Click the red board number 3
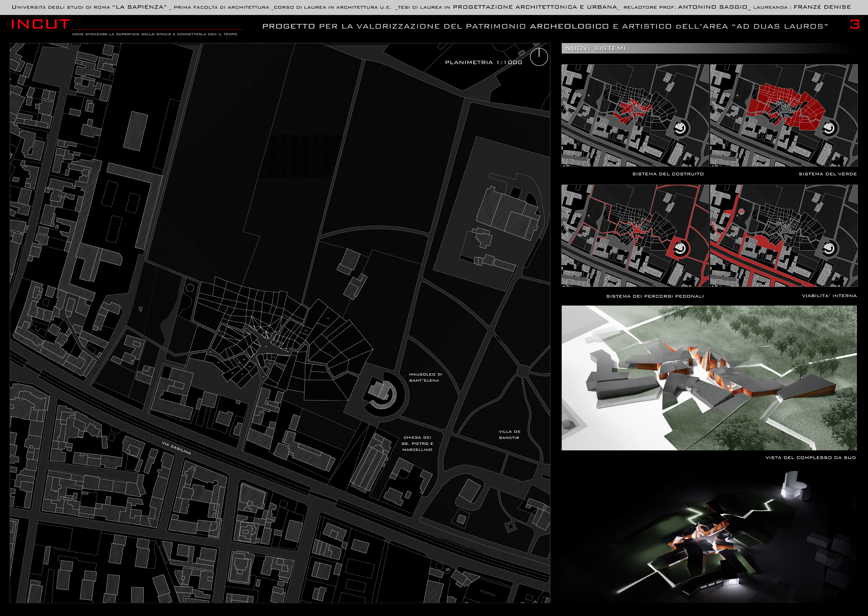The height and width of the screenshot is (616, 868). (x=855, y=24)
